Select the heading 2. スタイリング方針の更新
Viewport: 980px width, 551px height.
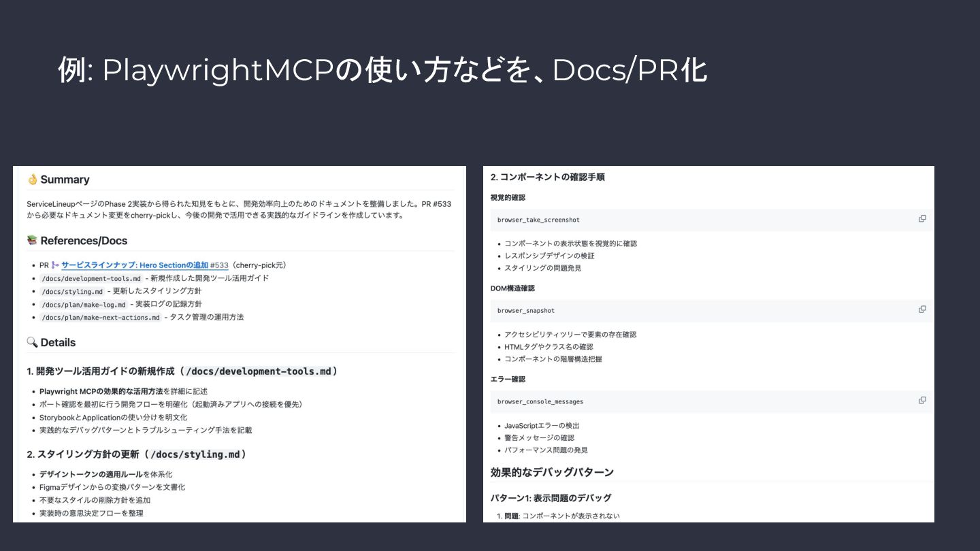coord(137,454)
